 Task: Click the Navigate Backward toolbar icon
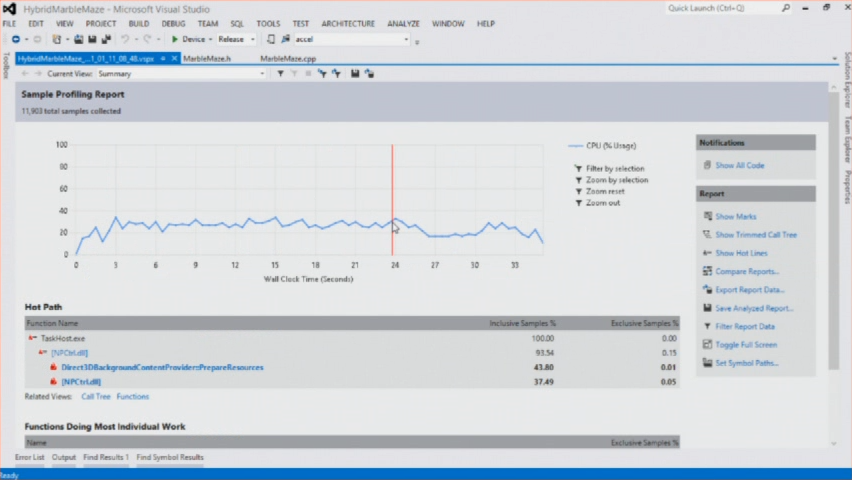[x=16, y=39]
